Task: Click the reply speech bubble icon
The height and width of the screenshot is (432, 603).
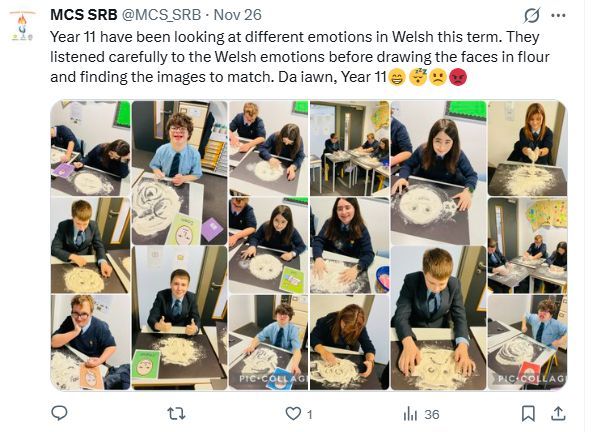Action: point(59,413)
